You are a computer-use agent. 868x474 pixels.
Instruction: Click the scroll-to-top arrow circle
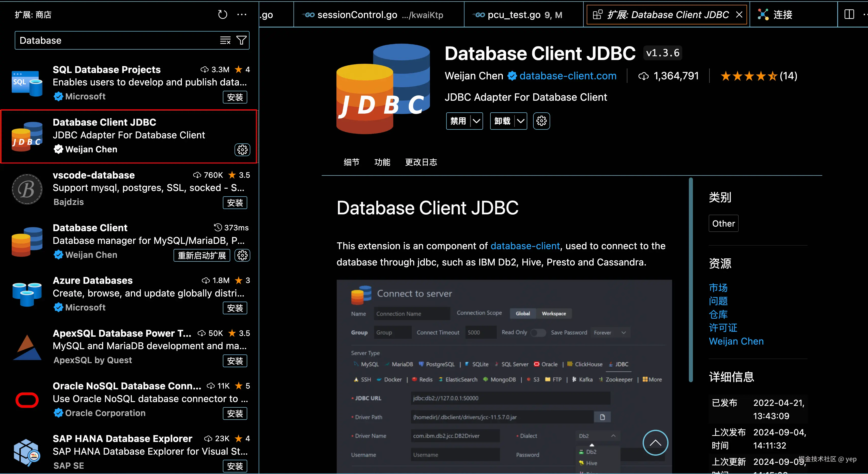(x=655, y=443)
